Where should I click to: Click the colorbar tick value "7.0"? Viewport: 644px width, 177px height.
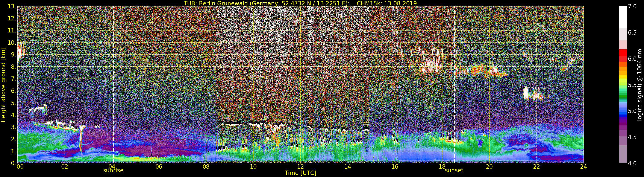point(632,6)
